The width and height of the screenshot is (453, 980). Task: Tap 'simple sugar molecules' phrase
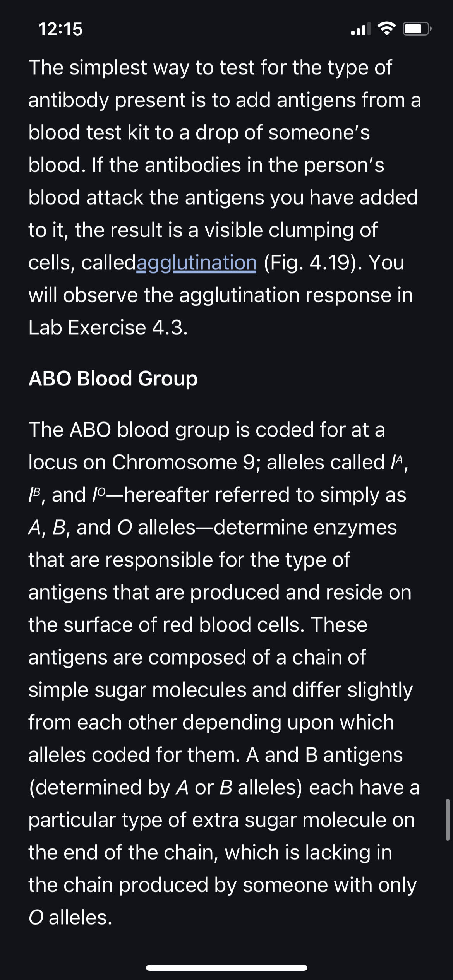[x=137, y=690]
